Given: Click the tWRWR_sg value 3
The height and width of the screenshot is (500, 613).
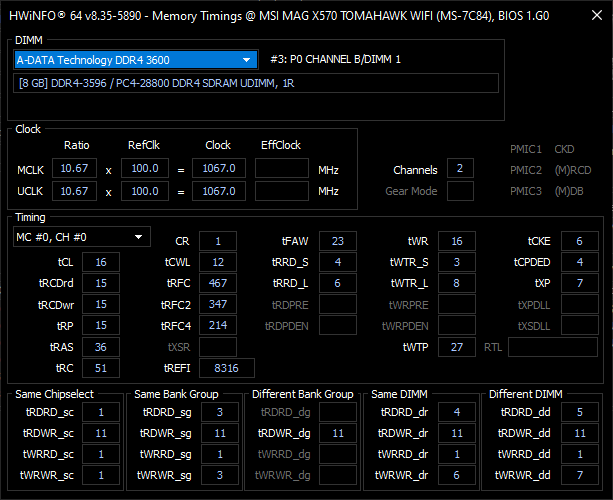Looking at the screenshot, I should (x=220, y=475).
